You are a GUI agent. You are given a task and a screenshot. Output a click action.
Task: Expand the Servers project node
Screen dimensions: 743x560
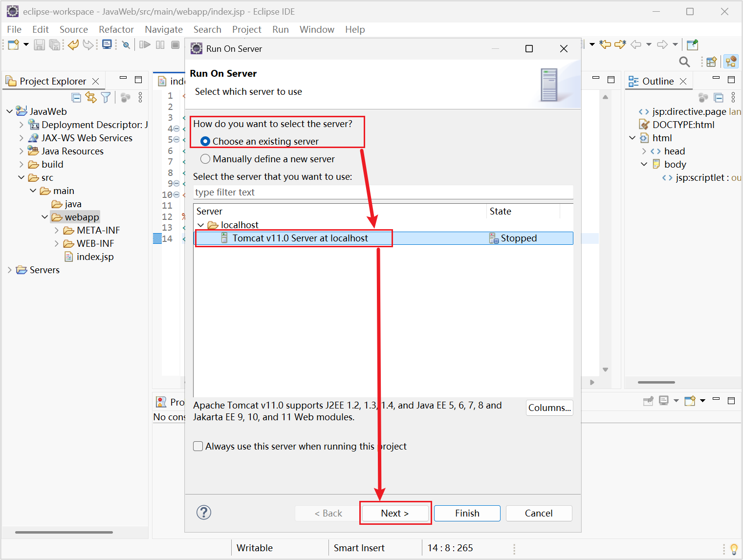tap(9, 270)
